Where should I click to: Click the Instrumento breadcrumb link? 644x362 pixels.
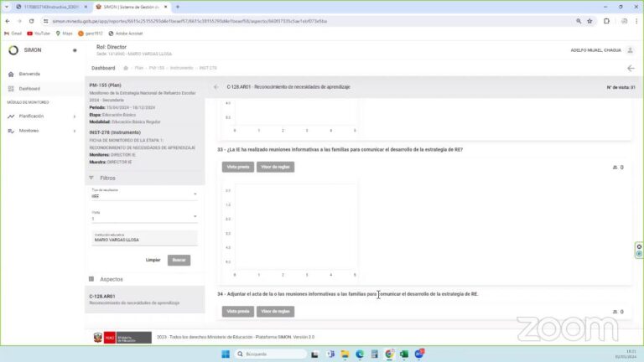pyautogui.click(x=181, y=68)
